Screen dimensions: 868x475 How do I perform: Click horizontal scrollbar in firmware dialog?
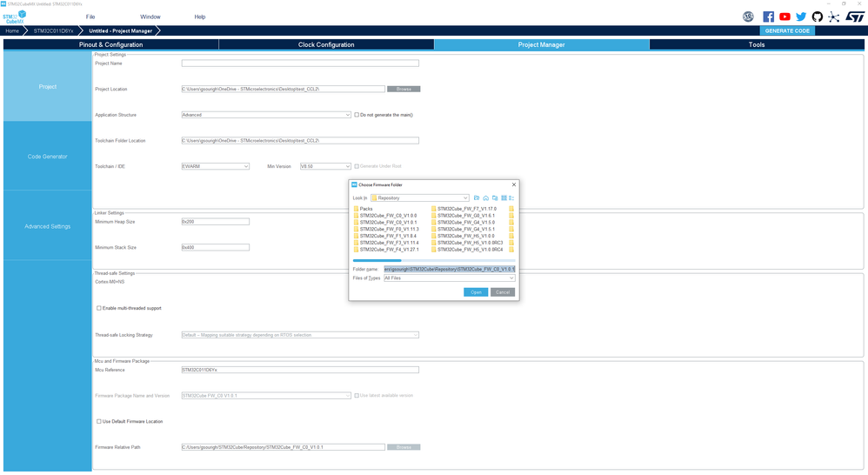click(434, 260)
